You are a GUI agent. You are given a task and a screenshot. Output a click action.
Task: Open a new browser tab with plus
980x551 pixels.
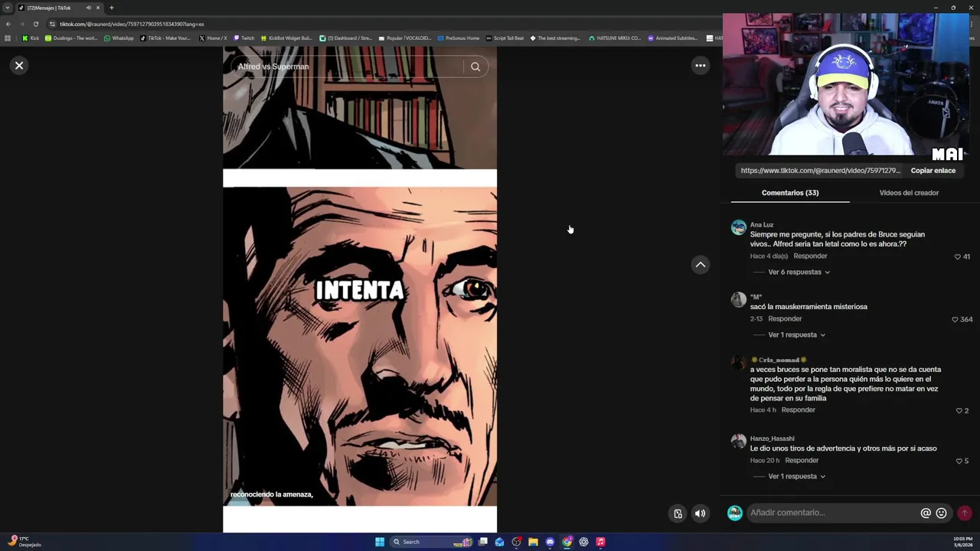point(111,8)
